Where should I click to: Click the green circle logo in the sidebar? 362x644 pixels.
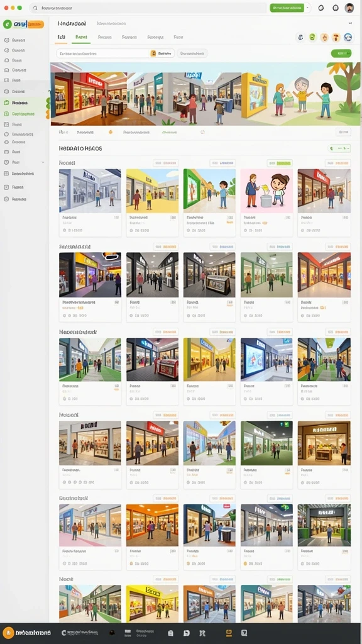point(8,25)
